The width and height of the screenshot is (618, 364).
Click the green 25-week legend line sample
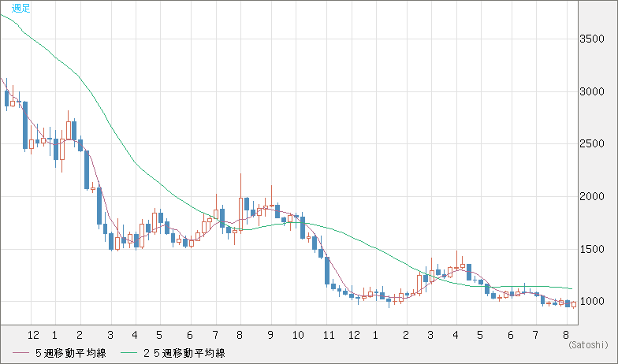pyautogui.click(x=128, y=353)
